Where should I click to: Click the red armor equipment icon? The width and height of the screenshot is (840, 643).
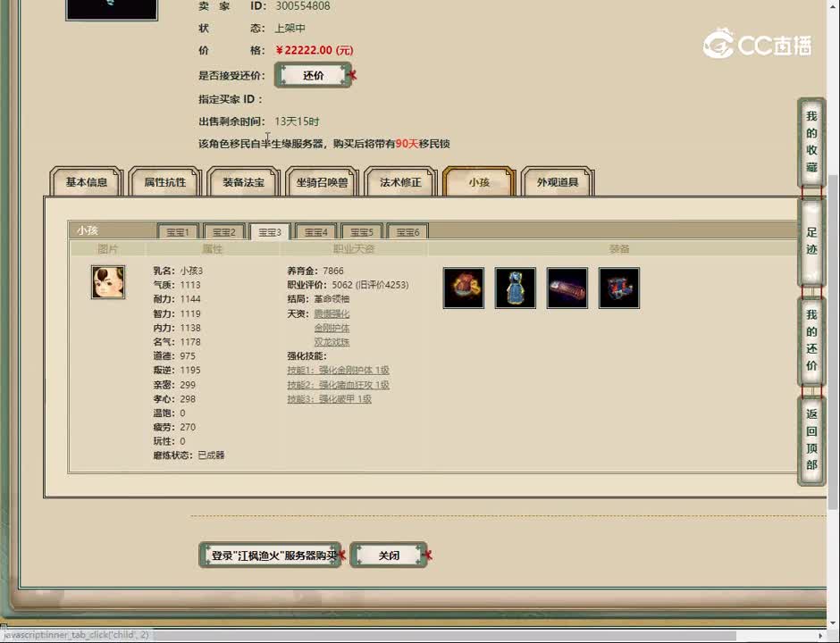464,288
